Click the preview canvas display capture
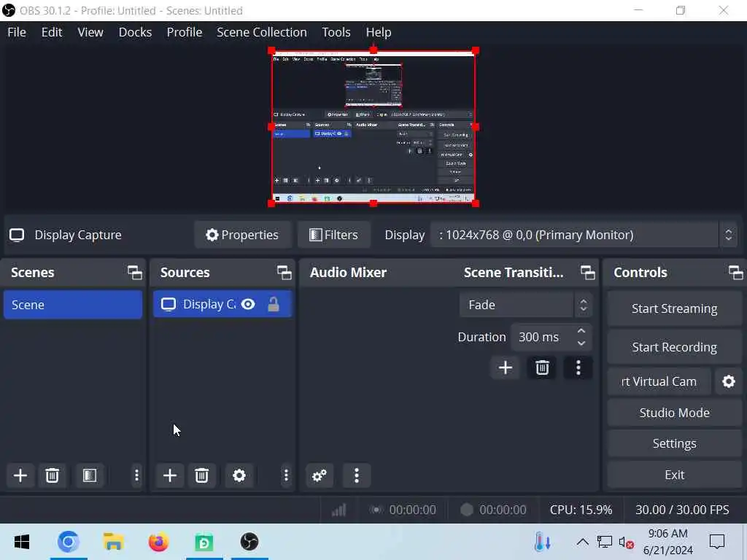The image size is (747, 560). (x=373, y=127)
